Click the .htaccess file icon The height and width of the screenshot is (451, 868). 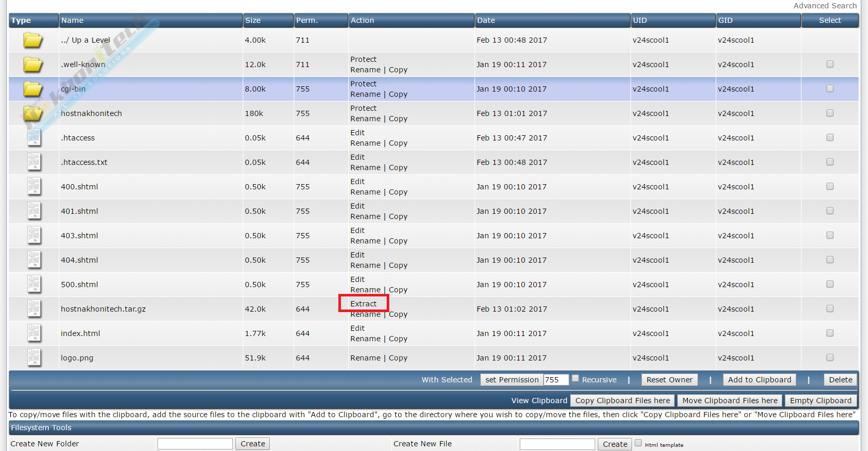click(34, 138)
